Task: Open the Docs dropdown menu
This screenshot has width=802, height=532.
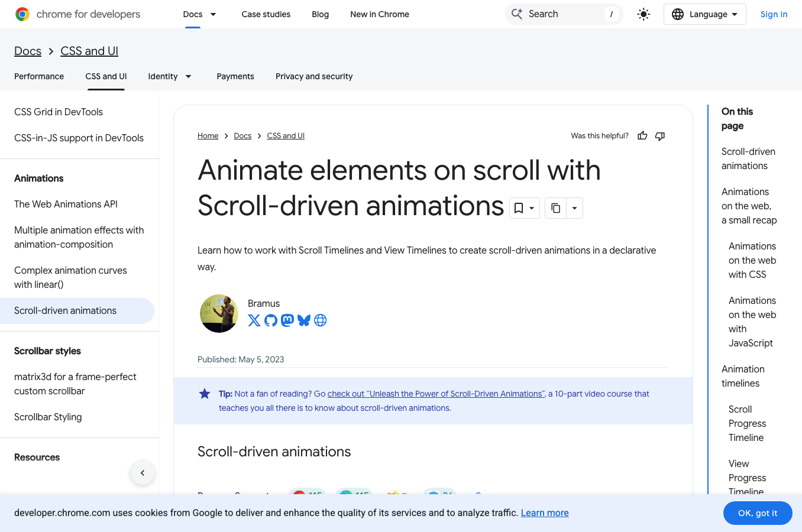Action: 199,14
